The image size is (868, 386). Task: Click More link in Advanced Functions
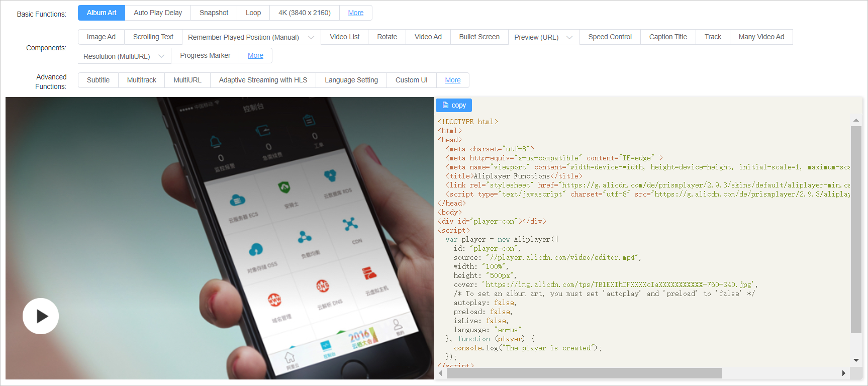click(x=452, y=80)
